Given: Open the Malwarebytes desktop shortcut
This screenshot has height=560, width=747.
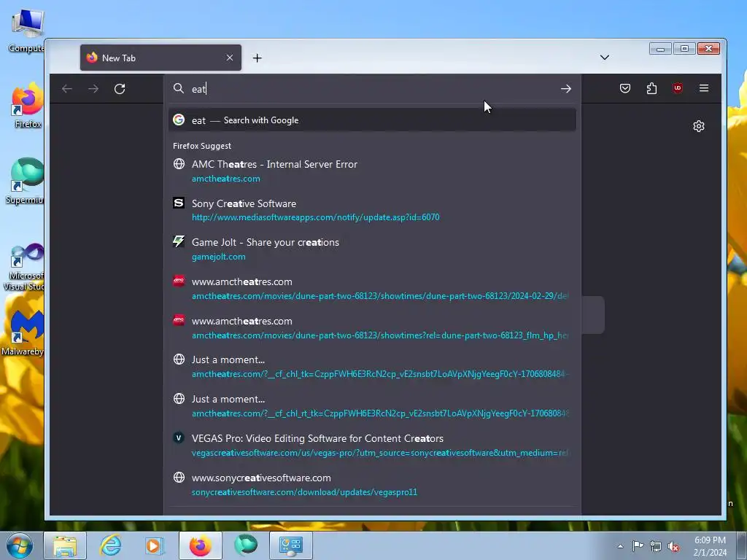Looking at the screenshot, I should (23, 333).
